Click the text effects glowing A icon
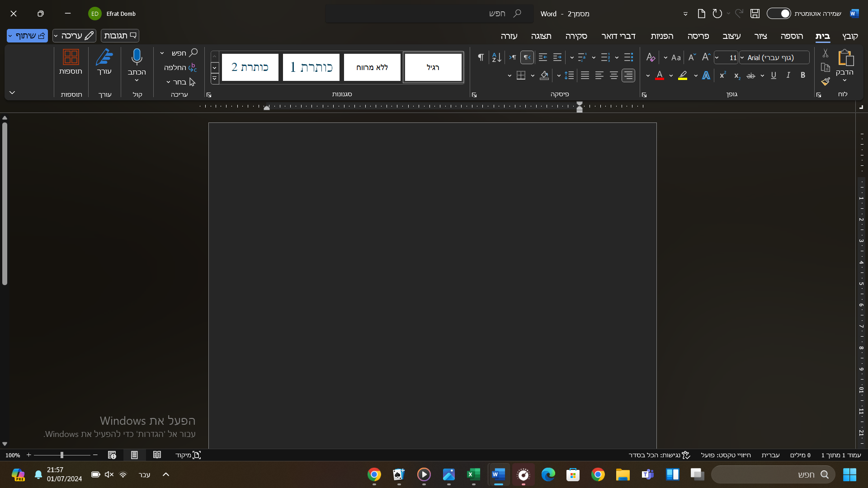The image size is (868, 488). coord(706,75)
